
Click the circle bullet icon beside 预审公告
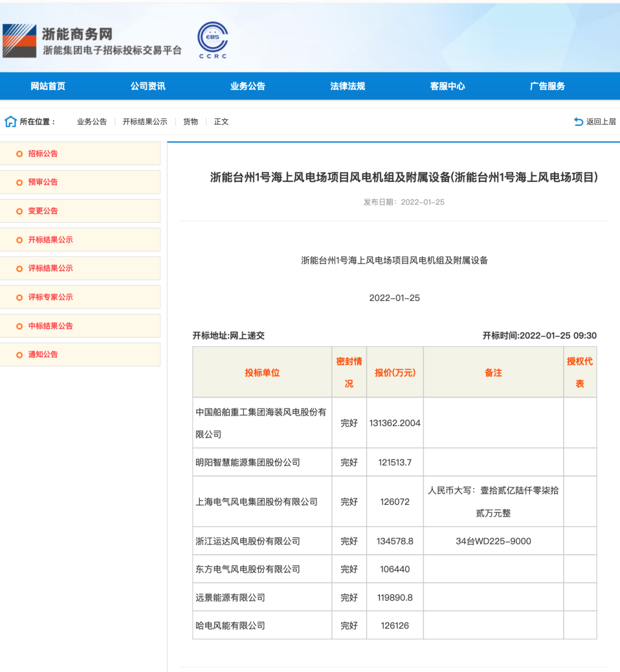click(20, 183)
